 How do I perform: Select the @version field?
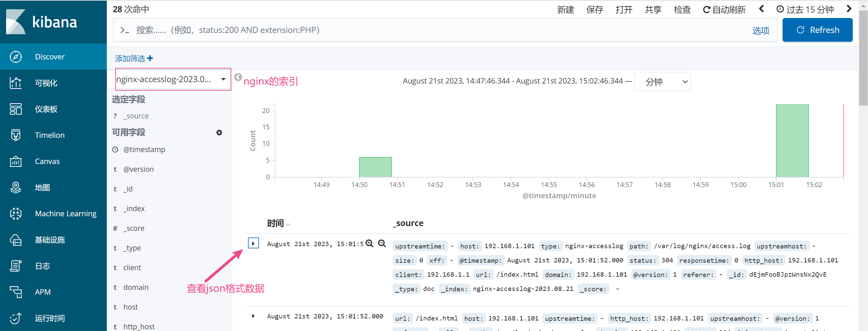click(x=138, y=169)
